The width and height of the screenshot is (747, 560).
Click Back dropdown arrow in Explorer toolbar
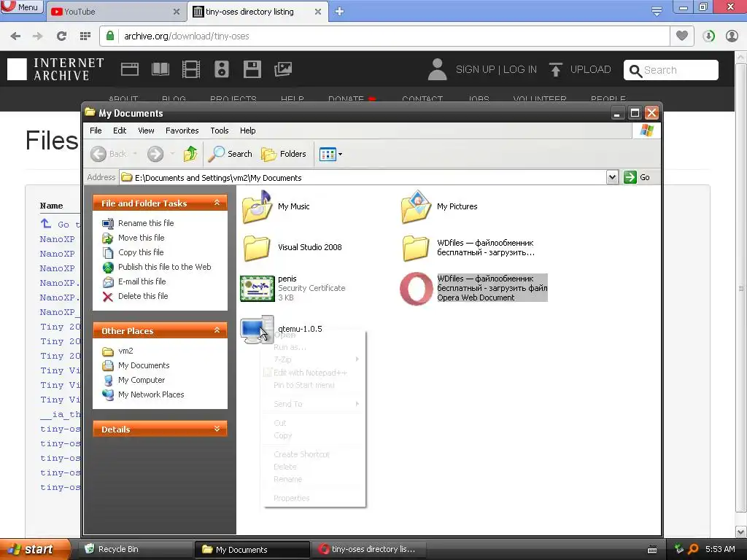[x=135, y=154]
